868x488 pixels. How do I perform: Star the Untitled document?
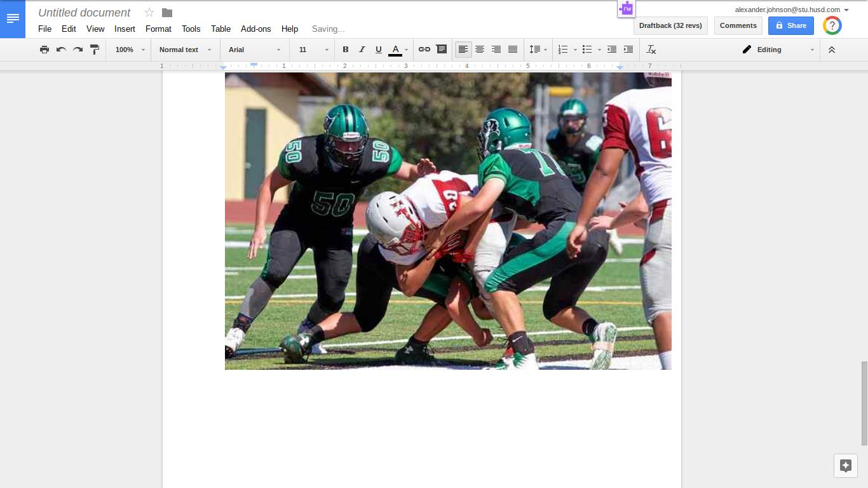click(149, 13)
